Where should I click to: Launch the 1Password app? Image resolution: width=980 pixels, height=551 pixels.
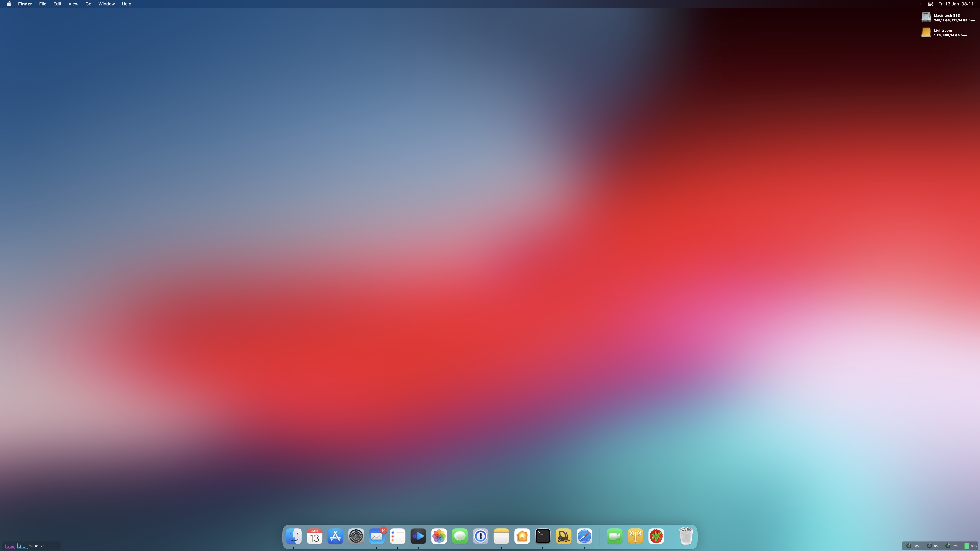coord(480,536)
